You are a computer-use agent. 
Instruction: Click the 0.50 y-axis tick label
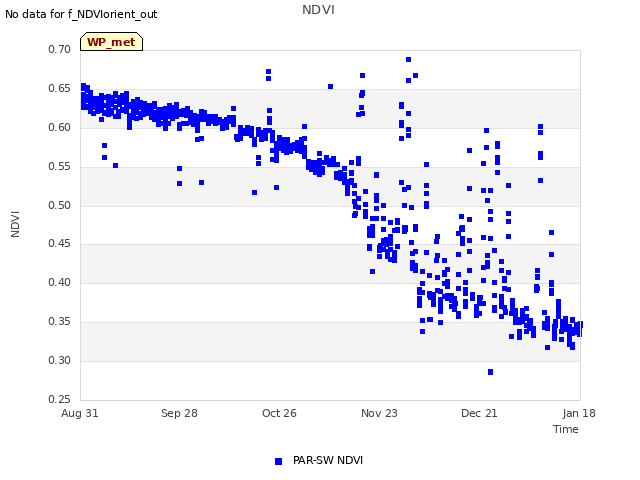(60, 205)
